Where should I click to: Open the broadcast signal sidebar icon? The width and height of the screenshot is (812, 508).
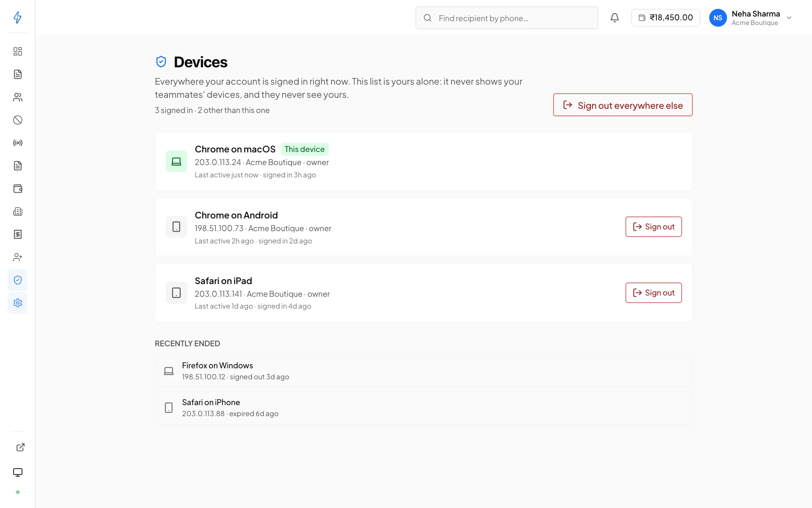click(x=17, y=143)
